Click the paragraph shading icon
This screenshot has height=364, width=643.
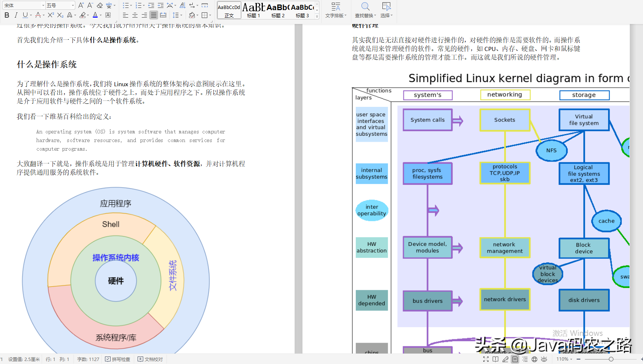pos(192,15)
